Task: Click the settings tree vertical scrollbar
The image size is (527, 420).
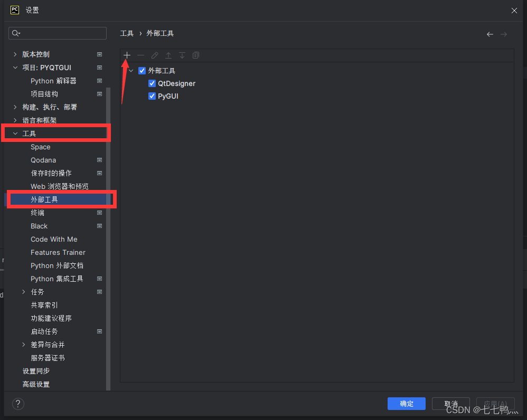Action: 108,238
